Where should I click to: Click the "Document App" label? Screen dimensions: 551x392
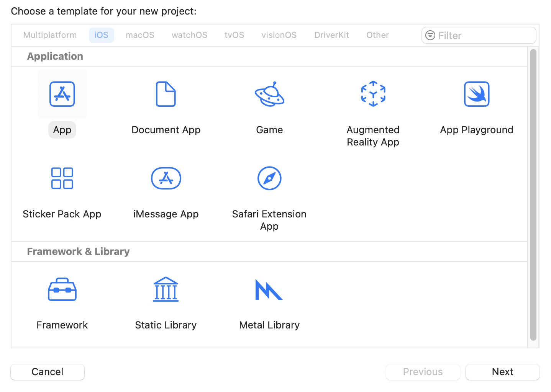[x=166, y=130]
